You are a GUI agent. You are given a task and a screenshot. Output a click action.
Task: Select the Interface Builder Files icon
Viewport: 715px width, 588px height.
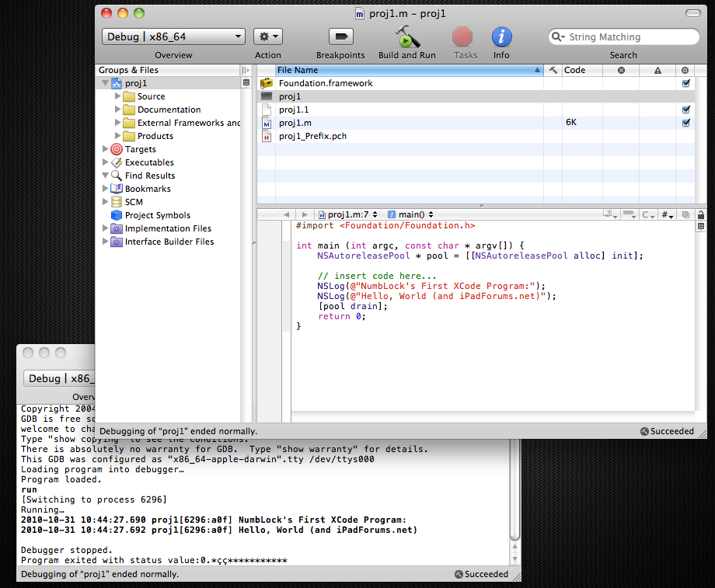[x=117, y=242]
